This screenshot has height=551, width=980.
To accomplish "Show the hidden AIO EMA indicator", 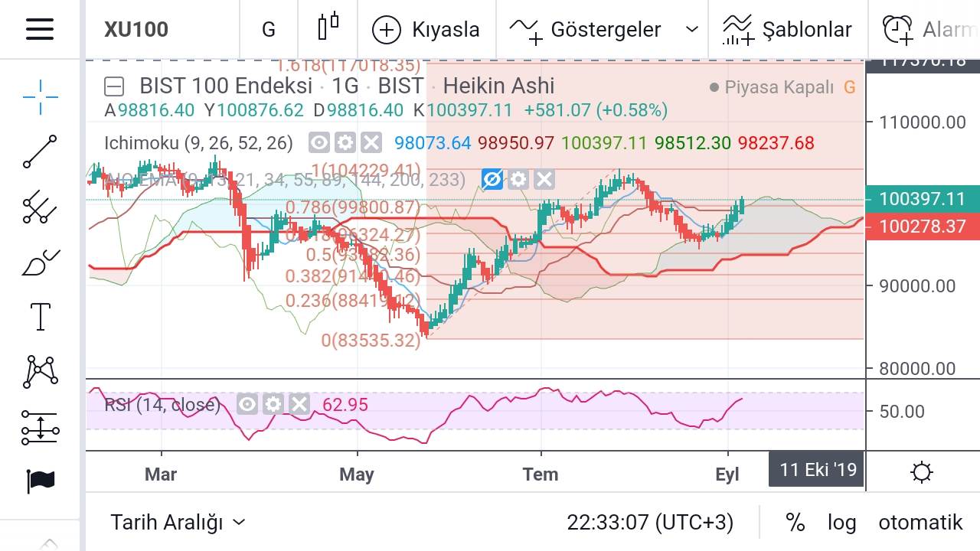I will [492, 180].
